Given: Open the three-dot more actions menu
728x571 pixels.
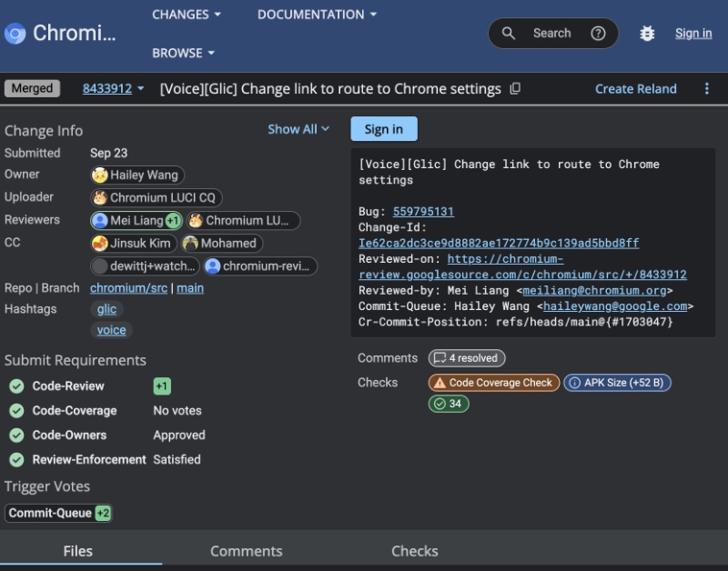Looking at the screenshot, I should [x=707, y=88].
